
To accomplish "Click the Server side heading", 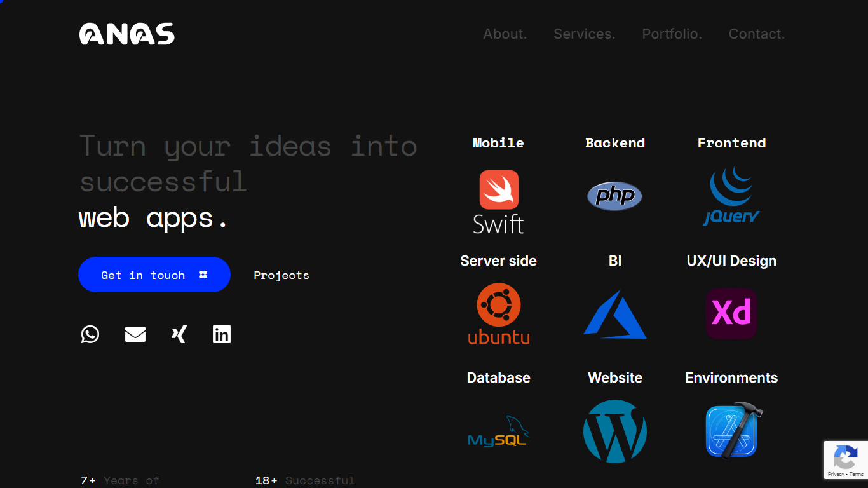I will click(x=499, y=261).
